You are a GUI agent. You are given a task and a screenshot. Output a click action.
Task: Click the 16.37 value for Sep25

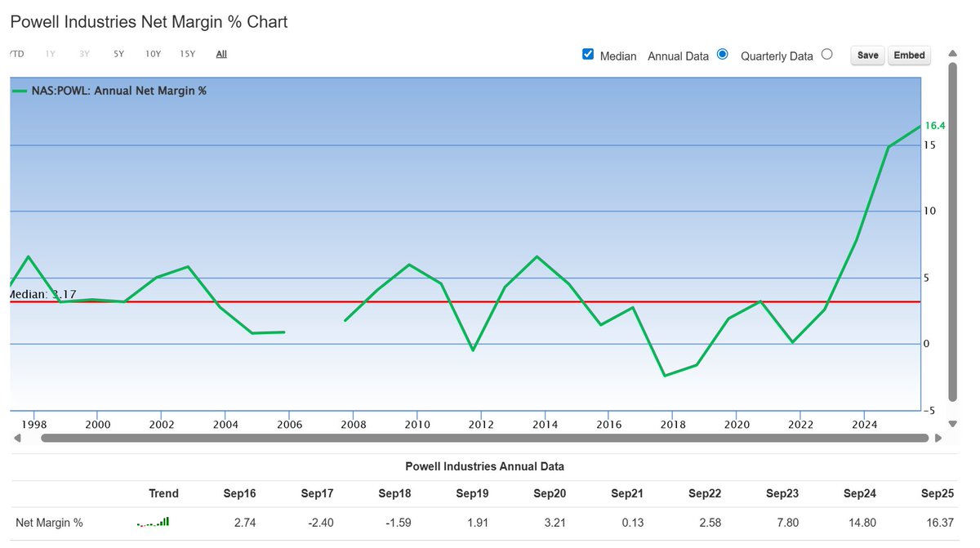[x=940, y=523]
